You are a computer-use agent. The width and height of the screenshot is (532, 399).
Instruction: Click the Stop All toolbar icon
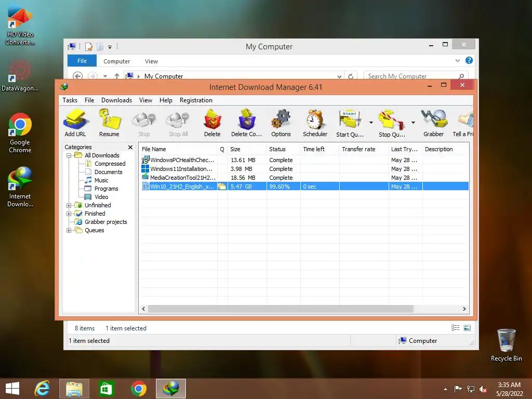[x=178, y=123]
